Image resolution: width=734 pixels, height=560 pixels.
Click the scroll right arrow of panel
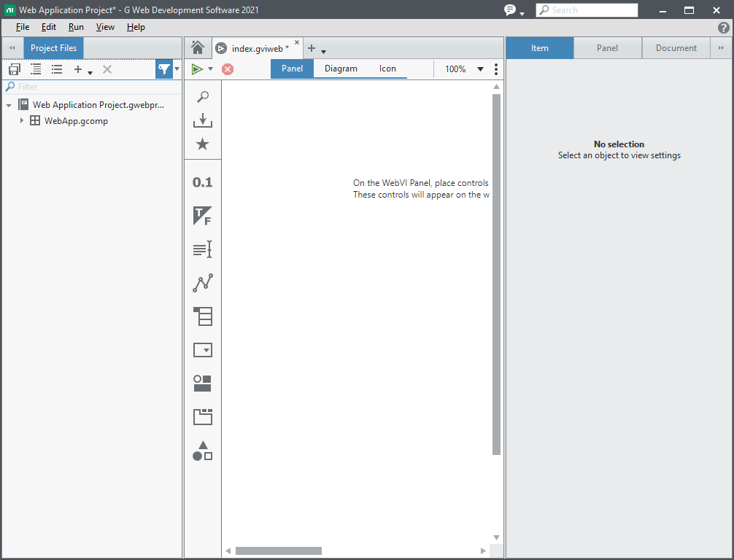coord(483,551)
